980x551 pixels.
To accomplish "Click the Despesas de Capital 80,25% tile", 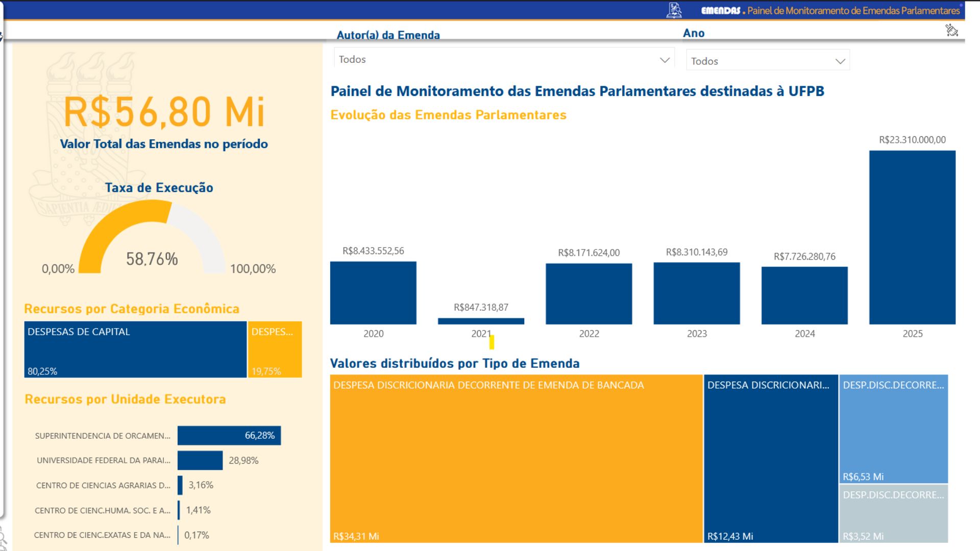I will tap(135, 350).
